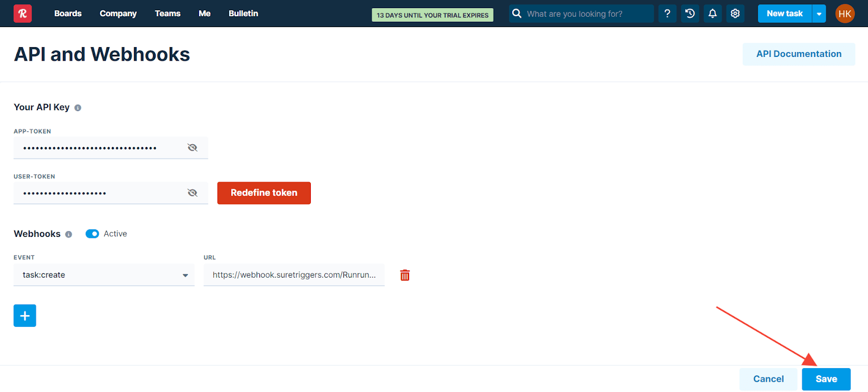The width and height of the screenshot is (868, 392).
Task: Click the Save button
Action: [826, 379]
